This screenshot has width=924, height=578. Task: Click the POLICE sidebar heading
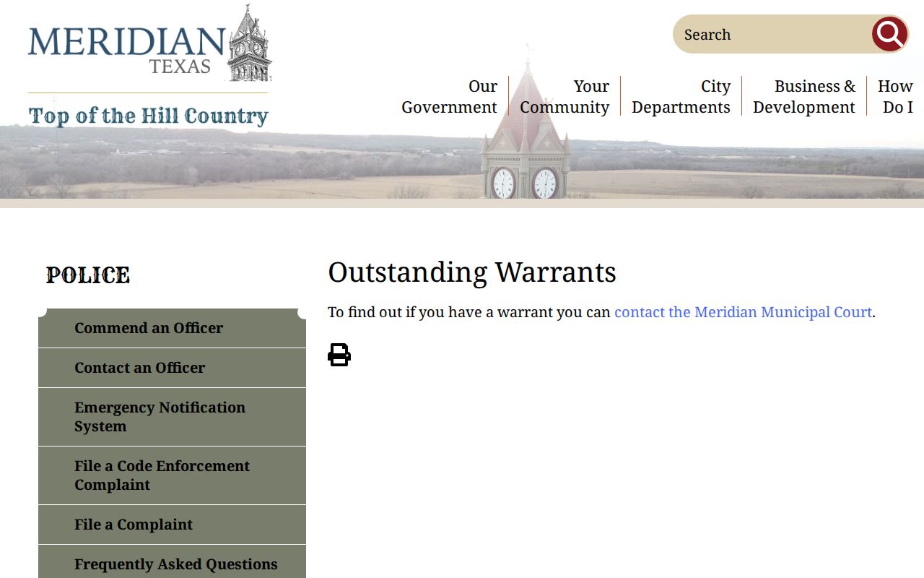(88, 275)
